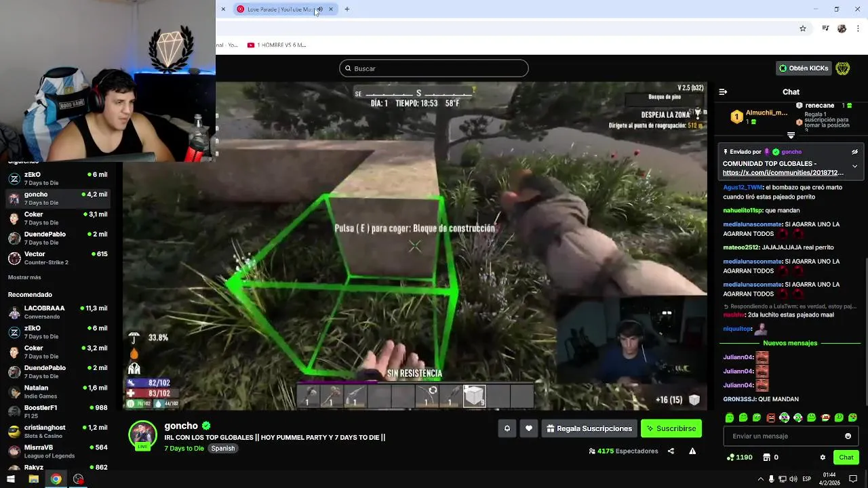This screenshot has height=488, width=868.
Task: Open the Chrome profile avatar
Action: [x=842, y=28]
